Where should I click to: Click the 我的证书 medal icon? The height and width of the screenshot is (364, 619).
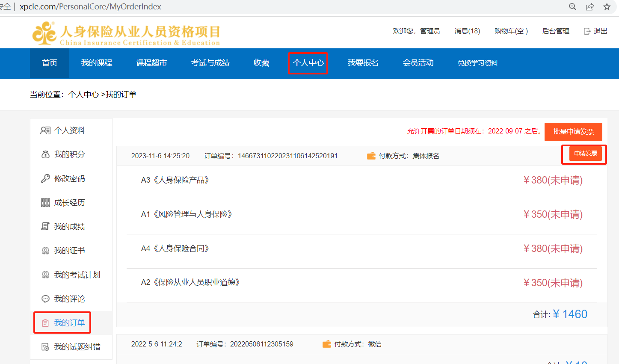pyautogui.click(x=45, y=250)
